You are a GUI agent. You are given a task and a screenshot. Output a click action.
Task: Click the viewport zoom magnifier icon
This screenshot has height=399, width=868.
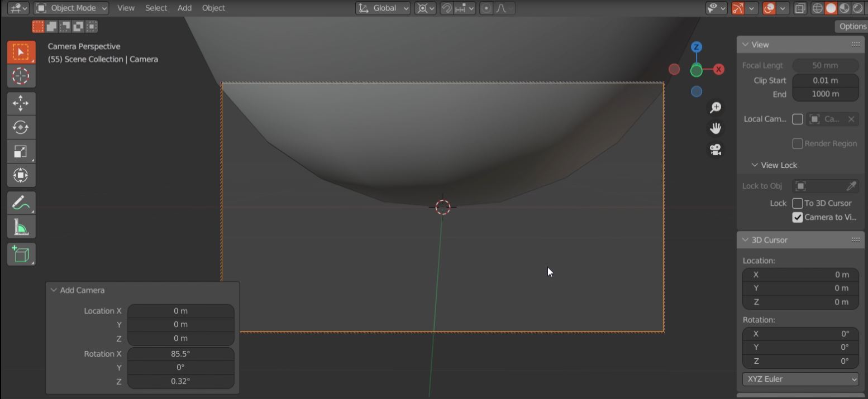tap(716, 107)
